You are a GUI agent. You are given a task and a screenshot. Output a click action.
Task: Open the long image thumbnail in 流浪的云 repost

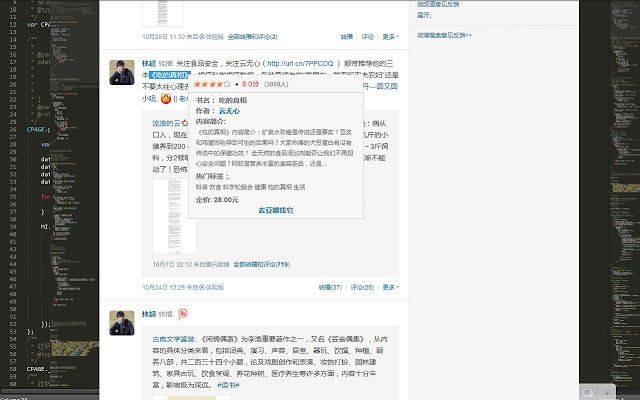[174, 216]
